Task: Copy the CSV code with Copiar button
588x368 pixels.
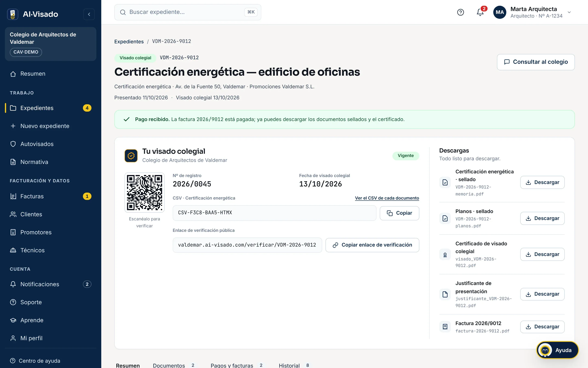Action: coord(399,213)
